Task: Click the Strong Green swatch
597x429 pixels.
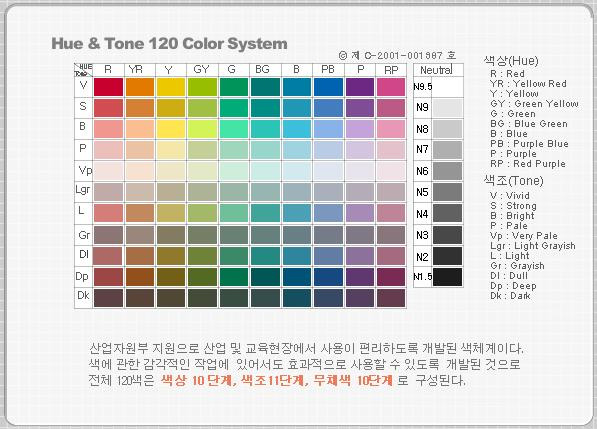Action: tap(234, 108)
